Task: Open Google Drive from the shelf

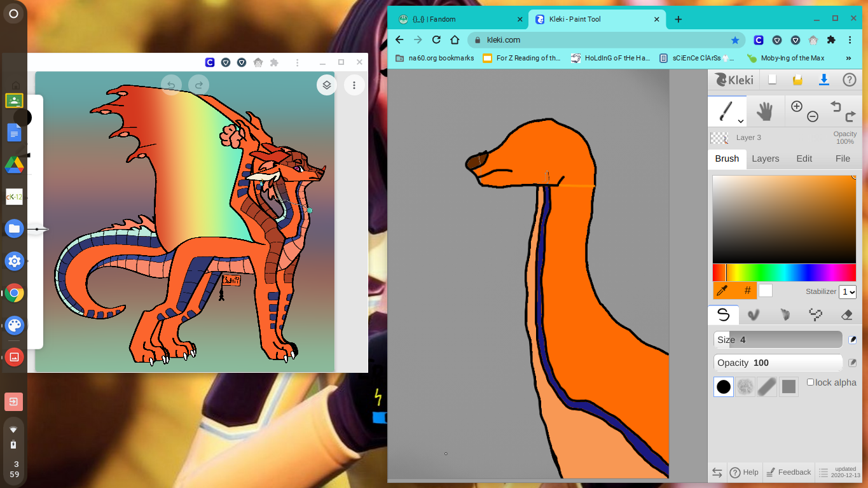Action: click(x=14, y=165)
